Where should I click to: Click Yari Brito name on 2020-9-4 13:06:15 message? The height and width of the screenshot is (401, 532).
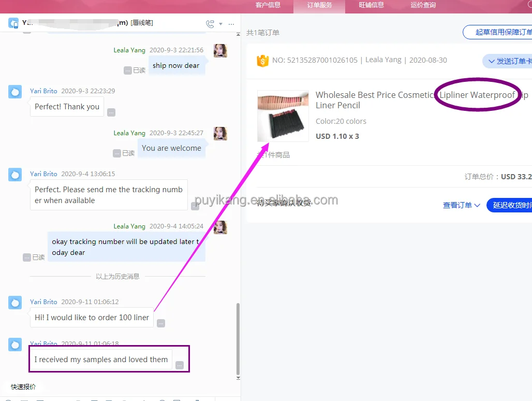[43, 174]
